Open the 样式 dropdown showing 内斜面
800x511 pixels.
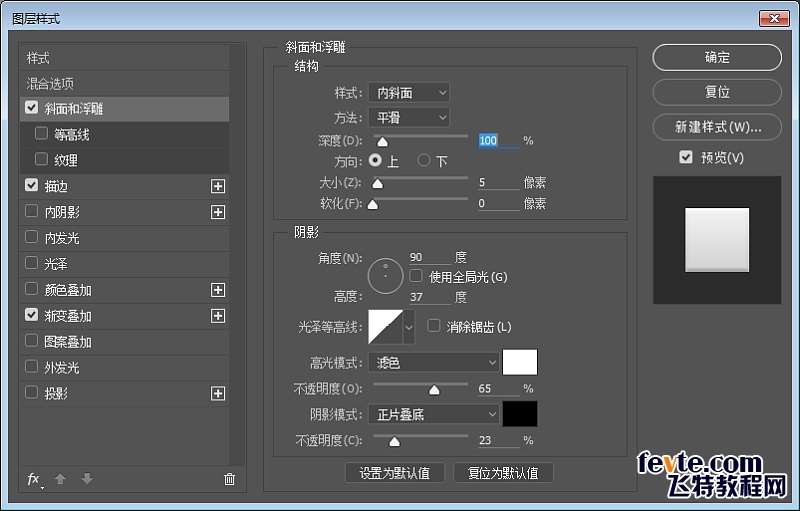(408, 93)
